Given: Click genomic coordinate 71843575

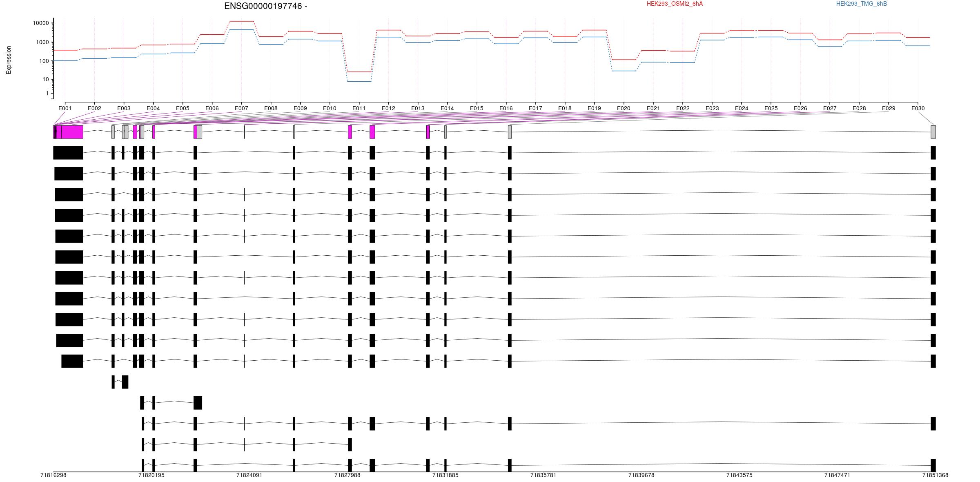Looking at the screenshot, I should pos(739,475).
